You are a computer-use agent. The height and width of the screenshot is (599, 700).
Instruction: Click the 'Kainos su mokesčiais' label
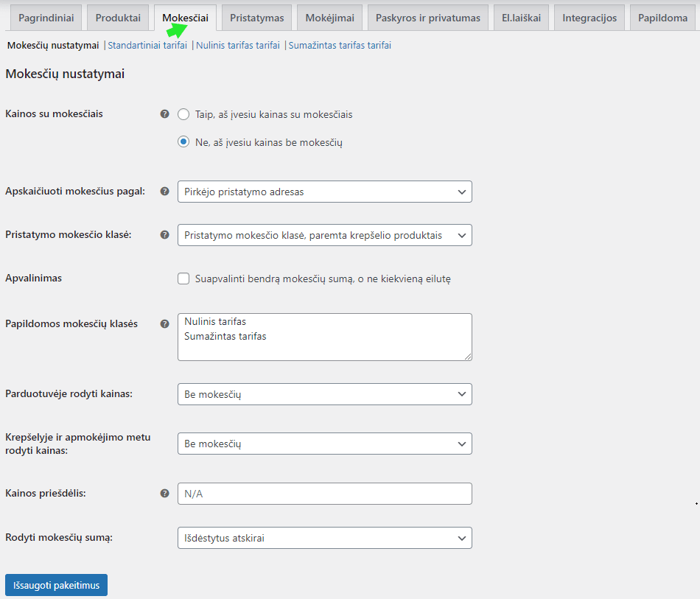(x=54, y=113)
